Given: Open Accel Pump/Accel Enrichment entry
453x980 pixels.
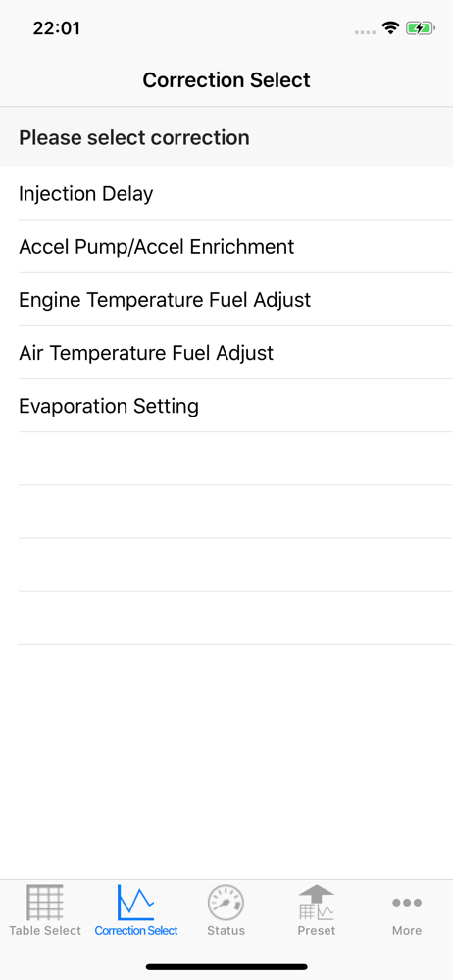Looking at the screenshot, I should (x=226, y=246).
